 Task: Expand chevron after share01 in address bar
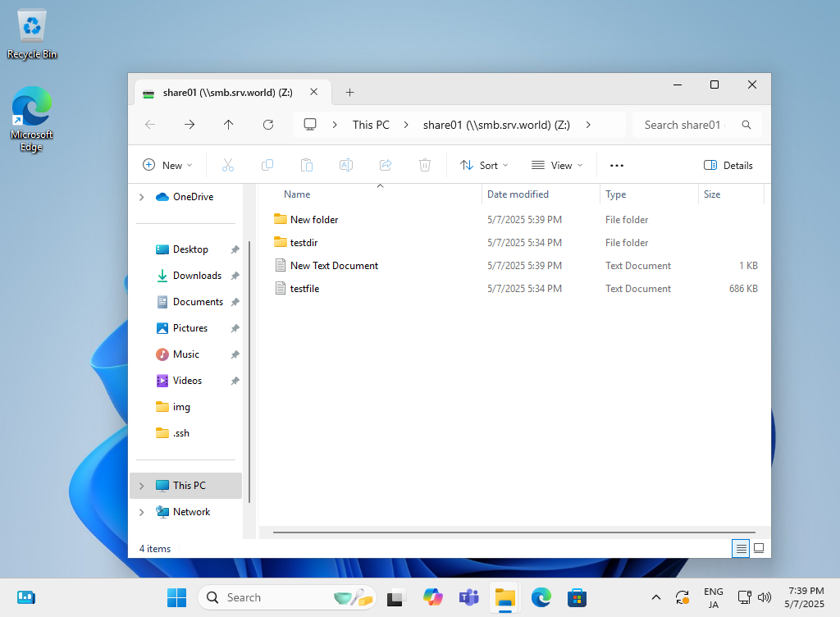588,125
